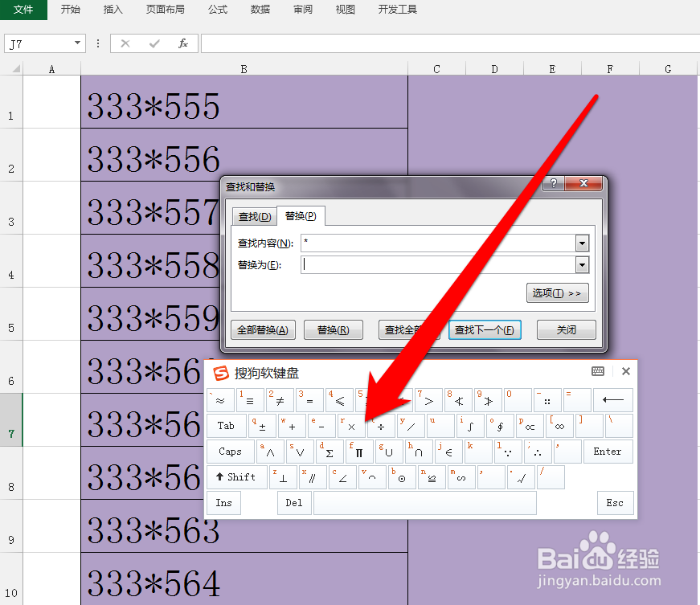Click the integral ∫ key
700x605 pixels.
click(x=470, y=425)
